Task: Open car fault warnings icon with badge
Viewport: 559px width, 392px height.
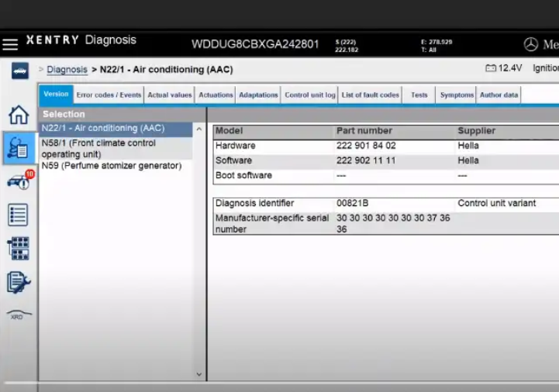Action: point(21,181)
